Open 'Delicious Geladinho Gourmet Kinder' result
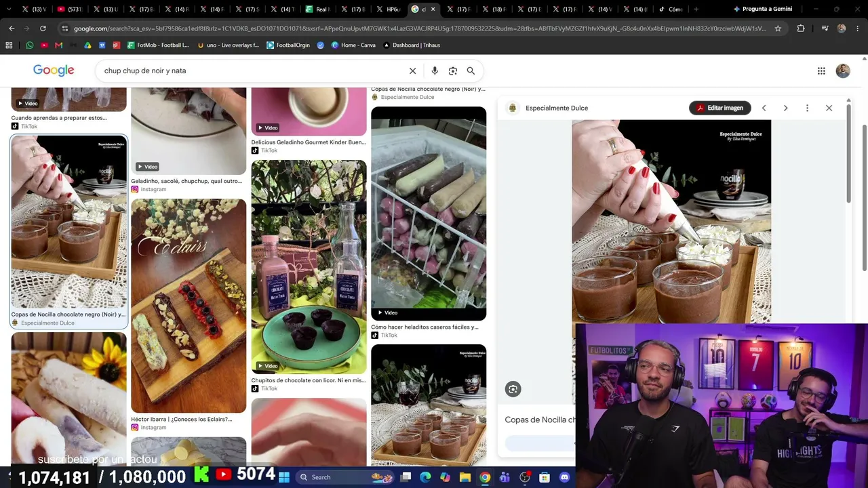Image resolution: width=868 pixels, height=488 pixels. [309, 142]
